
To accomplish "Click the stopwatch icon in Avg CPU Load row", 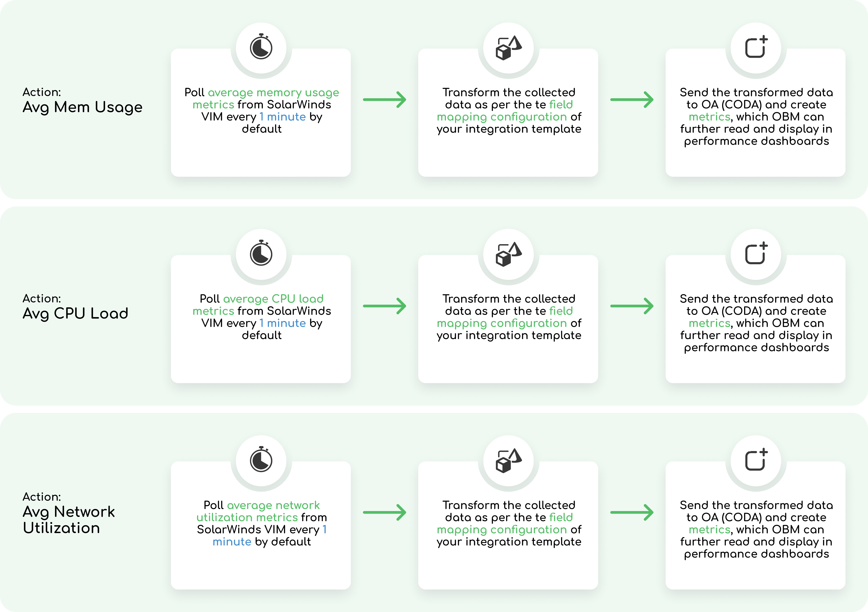I will [x=261, y=254].
